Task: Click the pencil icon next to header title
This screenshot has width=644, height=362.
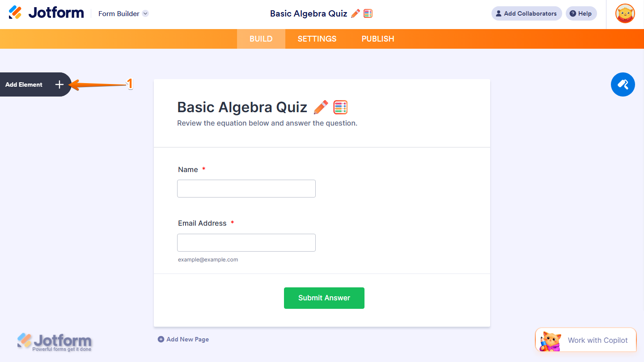Action: point(355,13)
